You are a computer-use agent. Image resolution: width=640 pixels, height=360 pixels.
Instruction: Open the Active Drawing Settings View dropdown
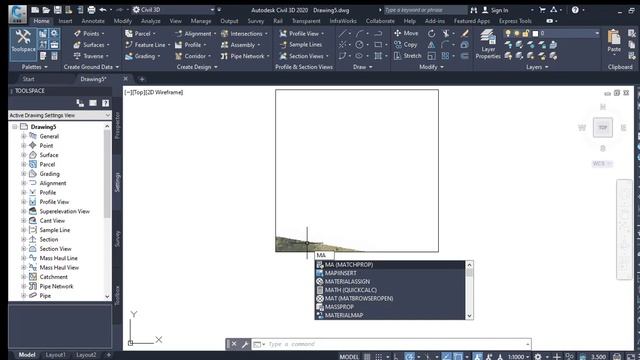[60, 116]
